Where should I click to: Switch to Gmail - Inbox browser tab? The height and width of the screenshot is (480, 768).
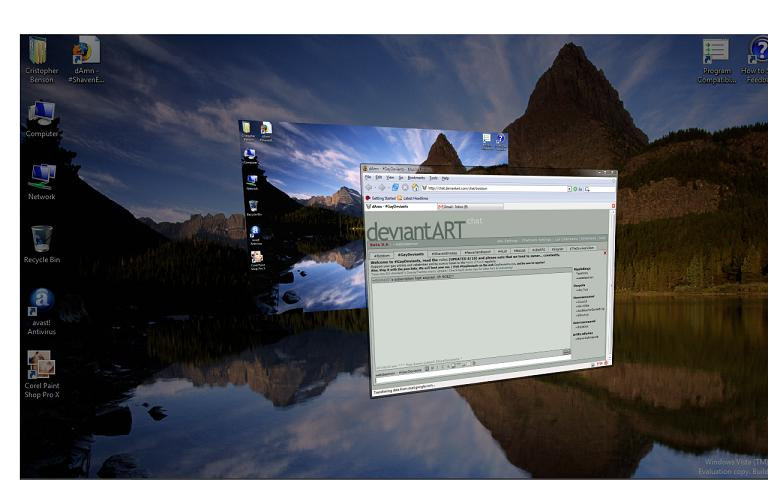point(470,207)
